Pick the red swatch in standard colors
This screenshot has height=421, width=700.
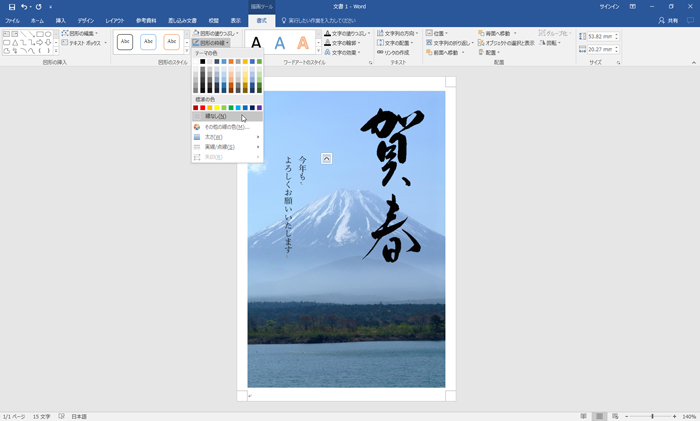click(x=203, y=108)
